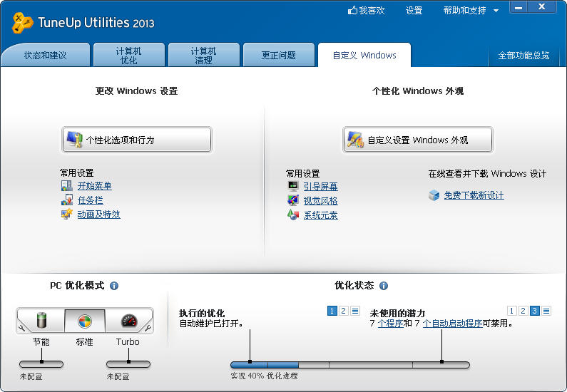
Task: Click the 自动维护已打开 status text
Action: pos(211,323)
